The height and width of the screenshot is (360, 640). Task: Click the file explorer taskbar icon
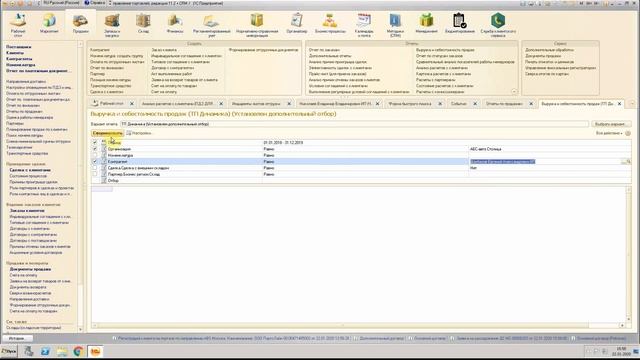[62, 351]
